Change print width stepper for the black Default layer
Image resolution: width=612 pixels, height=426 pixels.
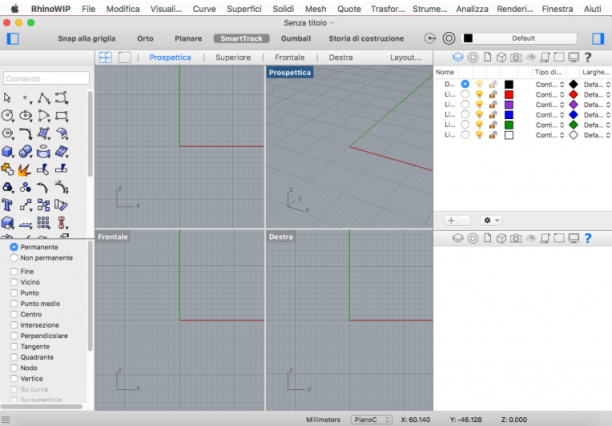coord(608,84)
